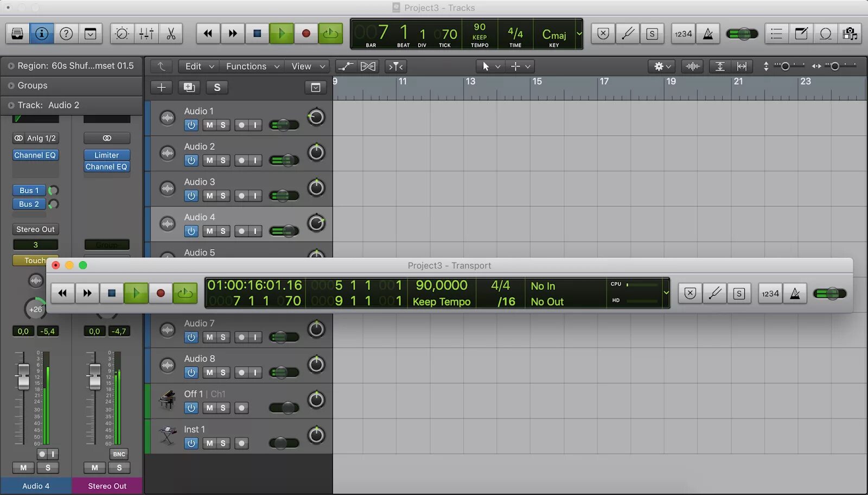Fast forward in the main control bar

(x=232, y=34)
